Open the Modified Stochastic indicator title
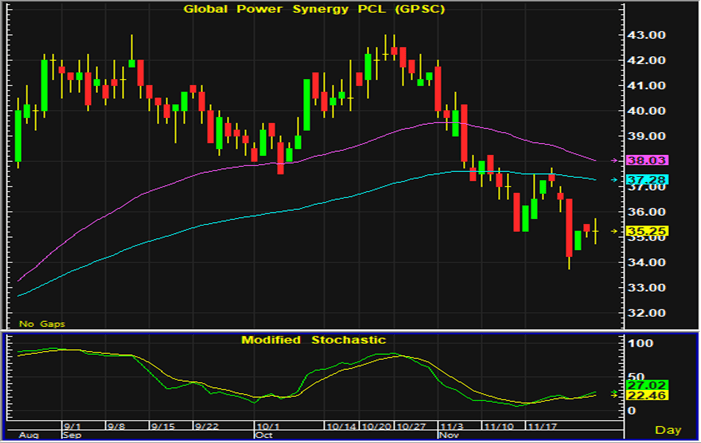Screen dimensions: 701x443 313,340
